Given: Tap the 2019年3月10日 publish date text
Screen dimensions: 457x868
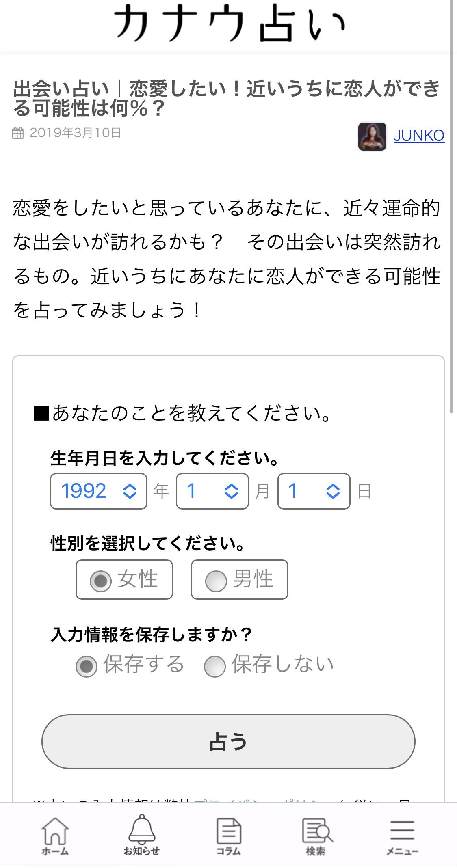Looking at the screenshot, I should 75,133.
